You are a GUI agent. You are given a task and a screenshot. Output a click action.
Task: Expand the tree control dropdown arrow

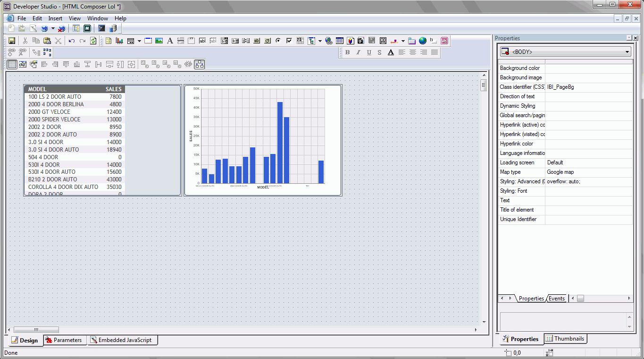(320, 41)
